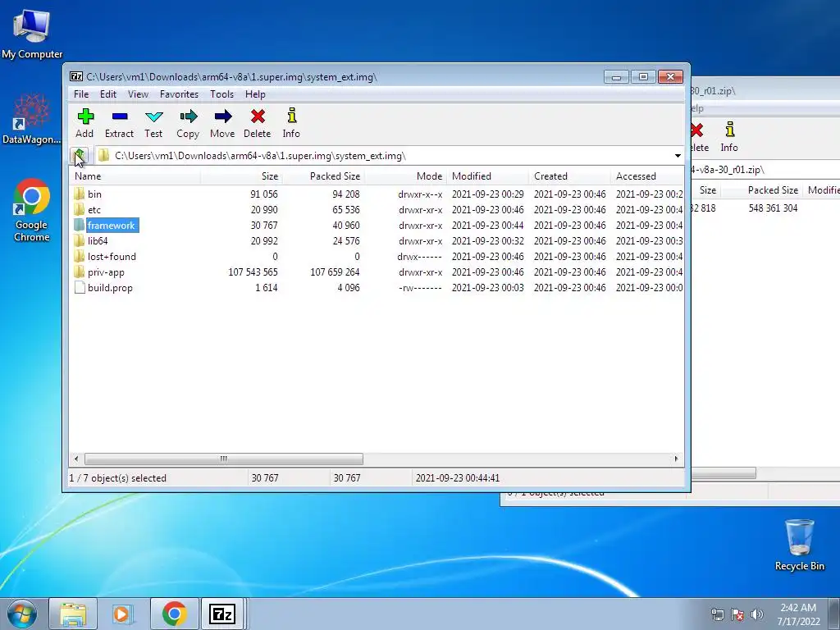Click mode -rw------- of build.prop

[421, 288]
